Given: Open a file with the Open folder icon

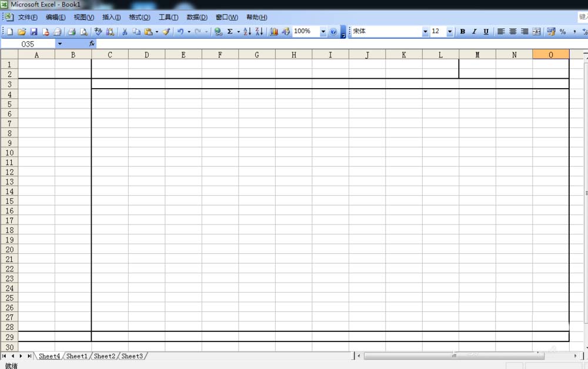Looking at the screenshot, I should tap(22, 32).
